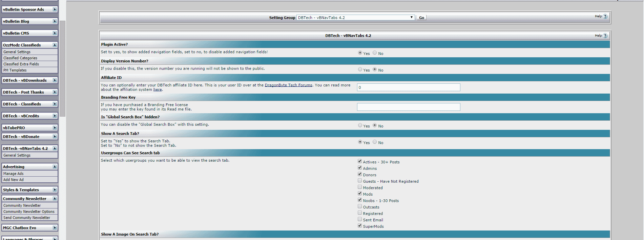
Task: Expand vBulletin Blog menu section
Action: (55, 21)
